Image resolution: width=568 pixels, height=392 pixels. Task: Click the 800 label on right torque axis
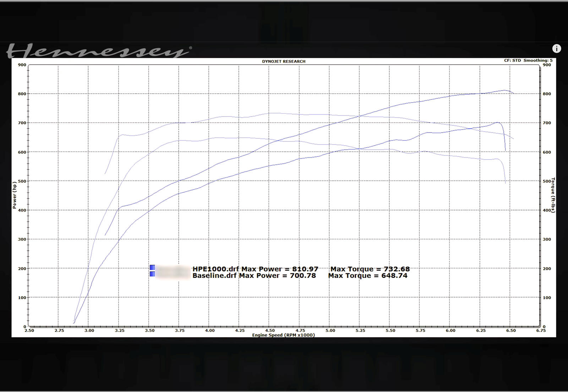pos(547,94)
